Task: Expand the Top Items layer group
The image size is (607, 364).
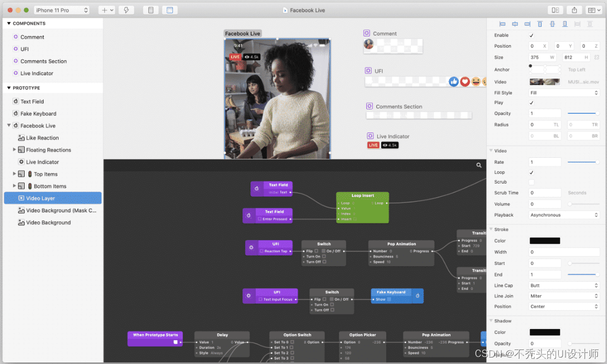Action: point(15,174)
